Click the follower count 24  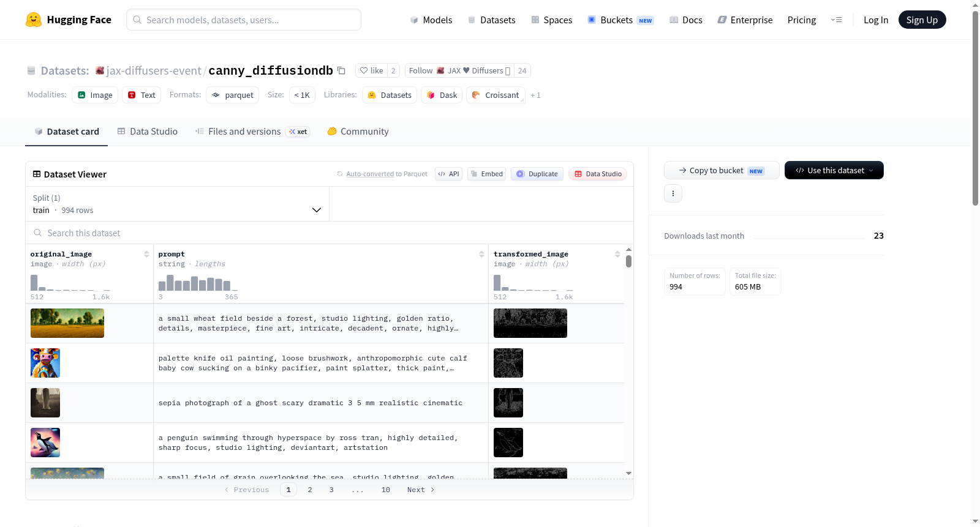pos(522,70)
